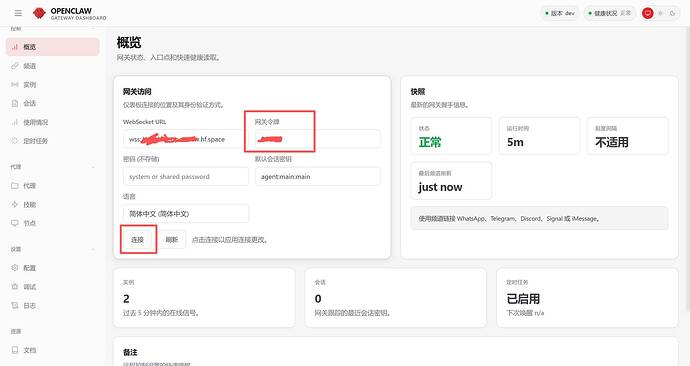Click the 网关访问 card title
690x366 pixels.
[137, 92]
